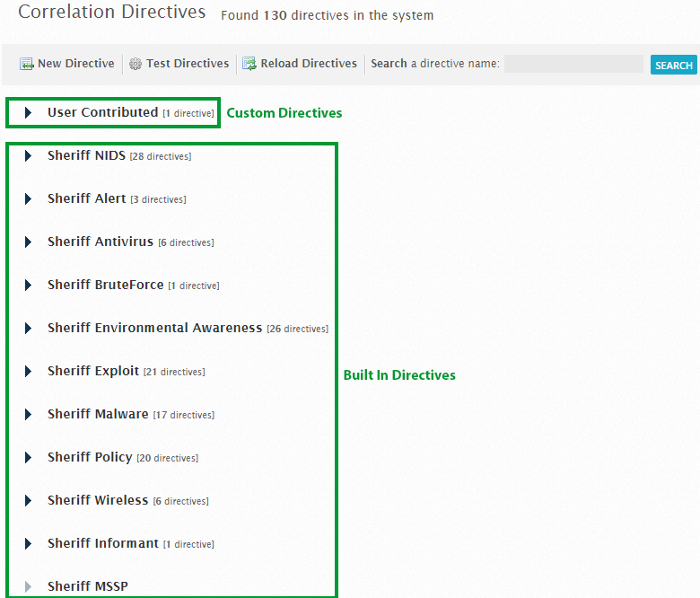Select Sheriff Informant category name
The height and width of the screenshot is (598, 700).
103,543
